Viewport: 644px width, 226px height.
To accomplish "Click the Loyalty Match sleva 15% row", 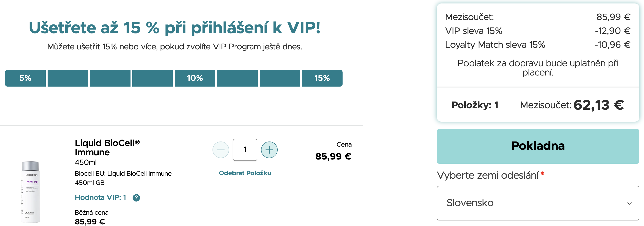I will click(x=538, y=45).
